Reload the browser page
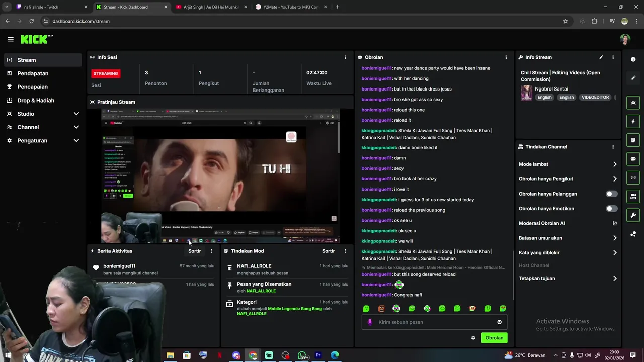644x362 pixels. (31, 21)
